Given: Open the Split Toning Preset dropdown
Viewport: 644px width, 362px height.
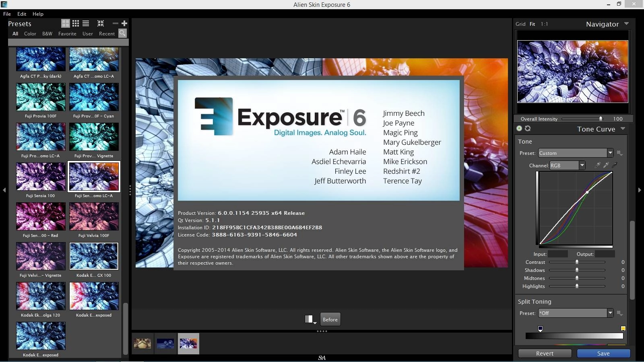Looking at the screenshot, I should tap(576, 313).
